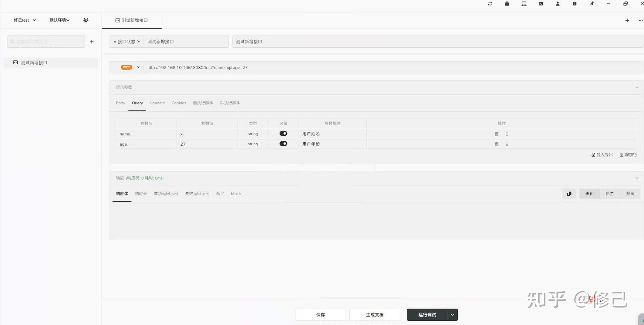Viewport: 644px width, 325px height.
Task: Click the 运行调试 button to run debug
Action: pos(427,315)
